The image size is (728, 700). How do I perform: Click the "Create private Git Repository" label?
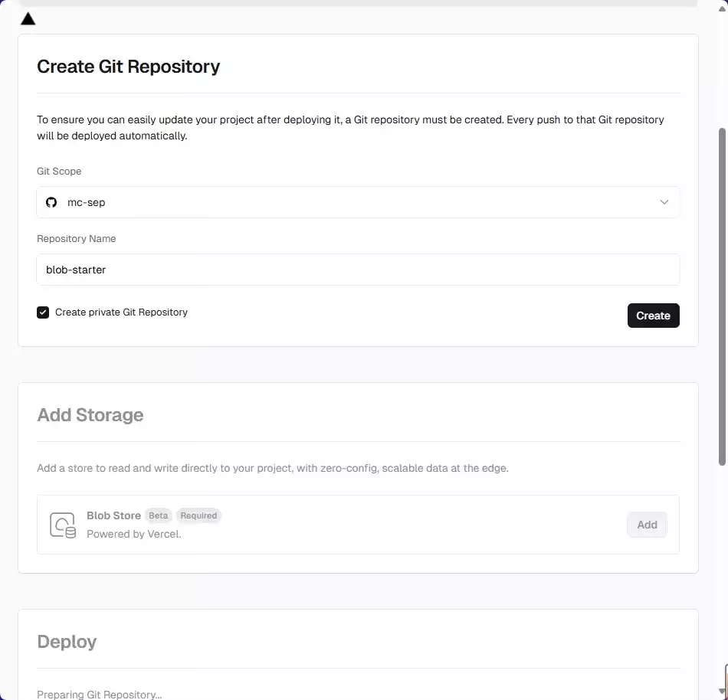pos(121,312)
